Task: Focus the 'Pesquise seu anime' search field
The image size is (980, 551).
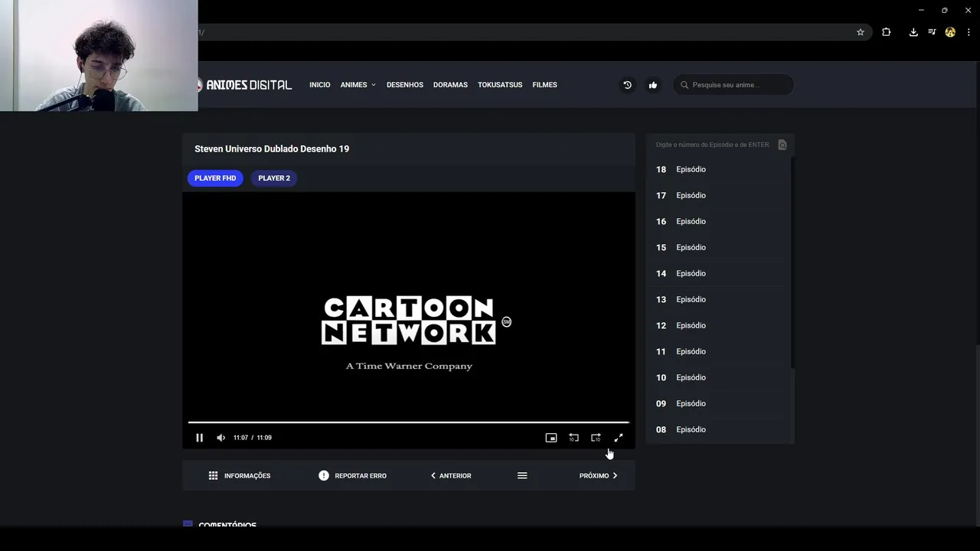Action: click(x=733, y=85)
